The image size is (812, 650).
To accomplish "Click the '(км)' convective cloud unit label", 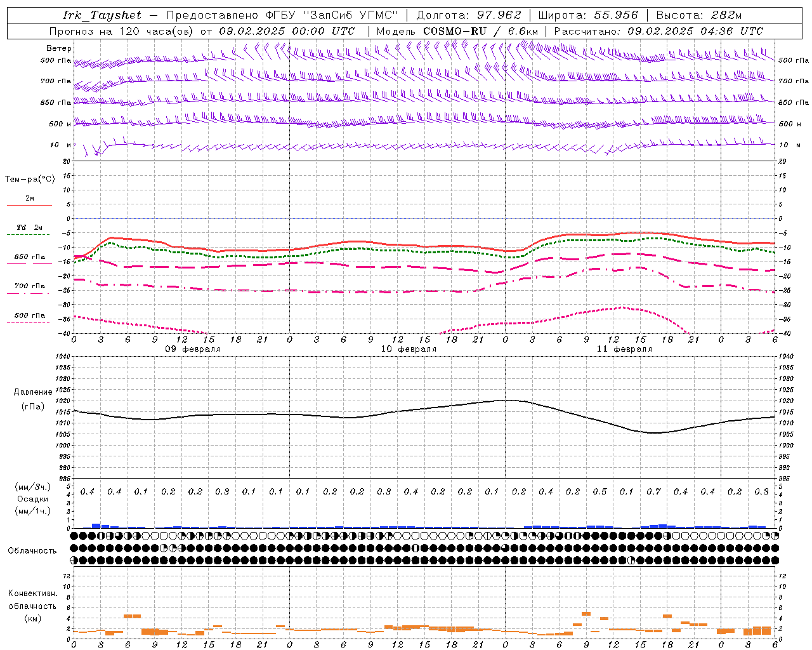I will coord(32,618).
